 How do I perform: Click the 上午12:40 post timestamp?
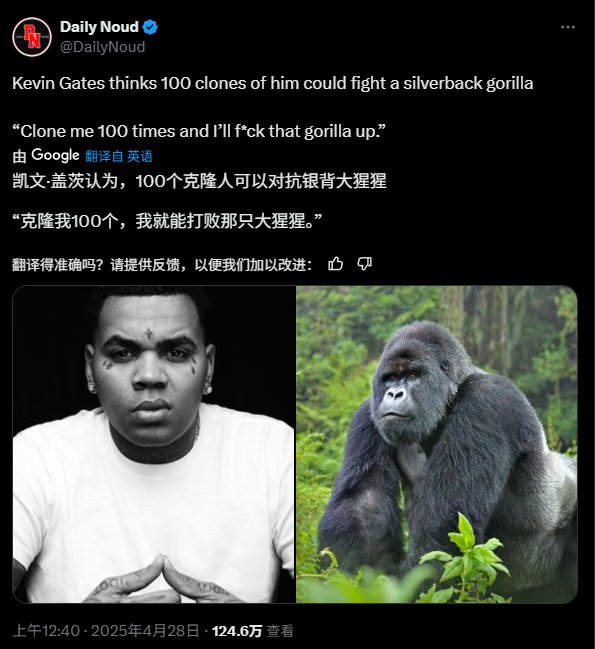pos(46,631)
